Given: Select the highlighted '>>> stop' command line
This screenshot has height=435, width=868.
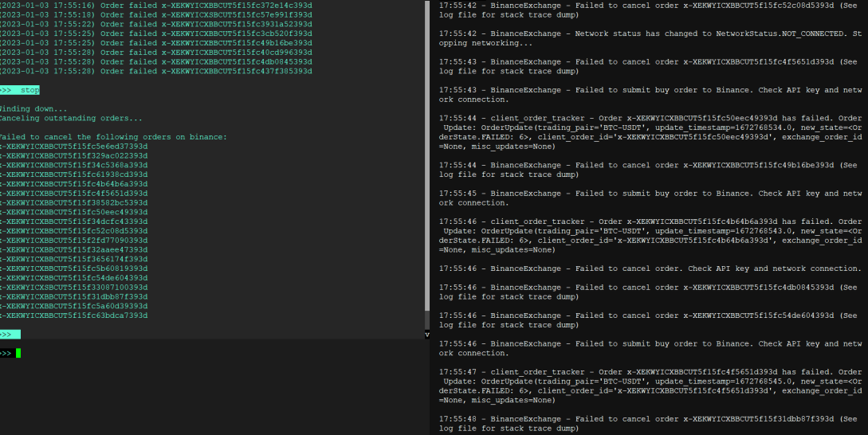Looking at the screenshot, I should tap(20, 90).
